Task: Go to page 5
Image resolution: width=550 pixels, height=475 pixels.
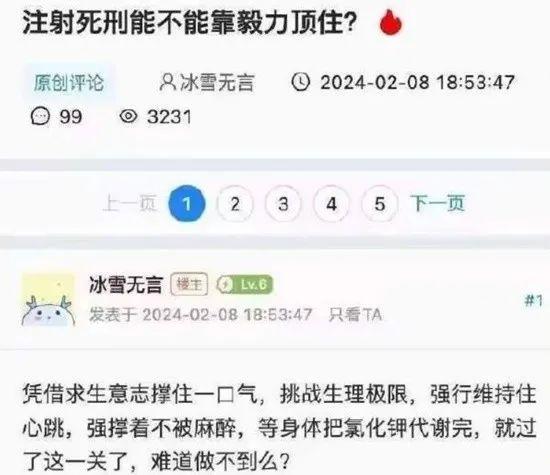Action: point(380,204)
